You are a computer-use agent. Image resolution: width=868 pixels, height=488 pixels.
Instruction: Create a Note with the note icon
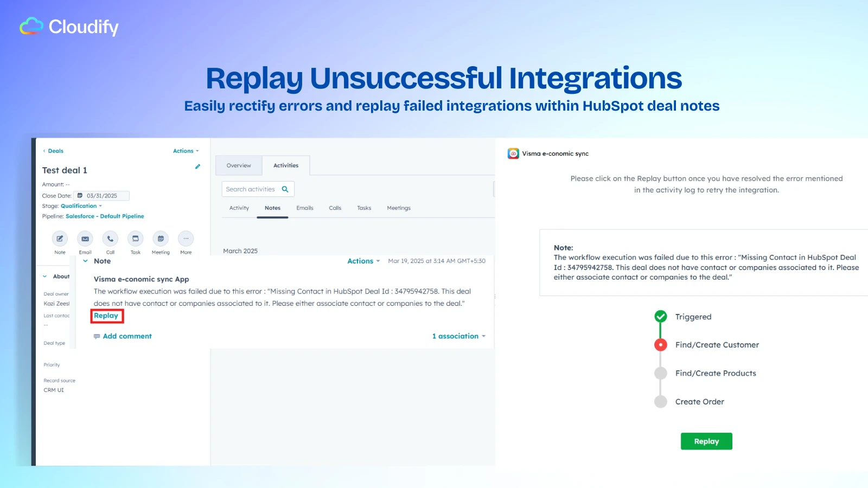point(60,239)
